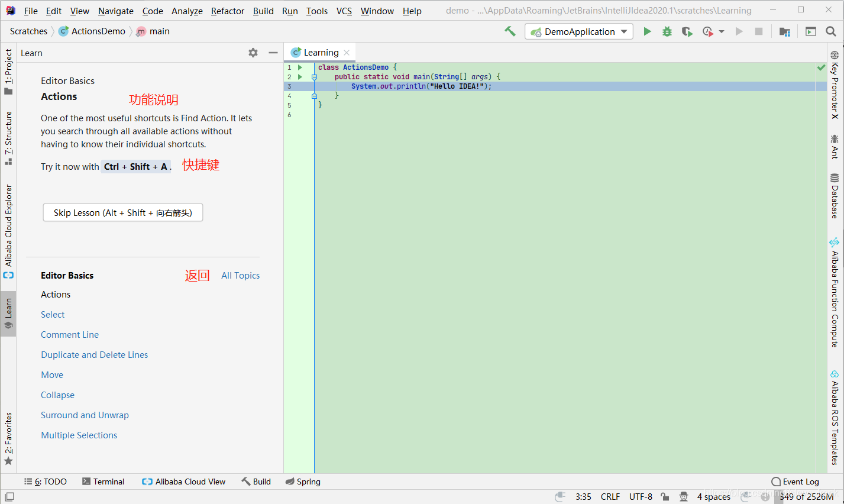Screen dimensions: 844x504
Task: Click code inspection green checkmark
Action: click(821, 67)
